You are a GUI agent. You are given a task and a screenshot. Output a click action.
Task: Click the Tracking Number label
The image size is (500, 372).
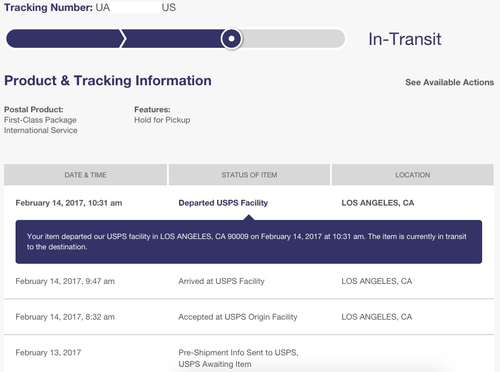(x=48, y=7)
